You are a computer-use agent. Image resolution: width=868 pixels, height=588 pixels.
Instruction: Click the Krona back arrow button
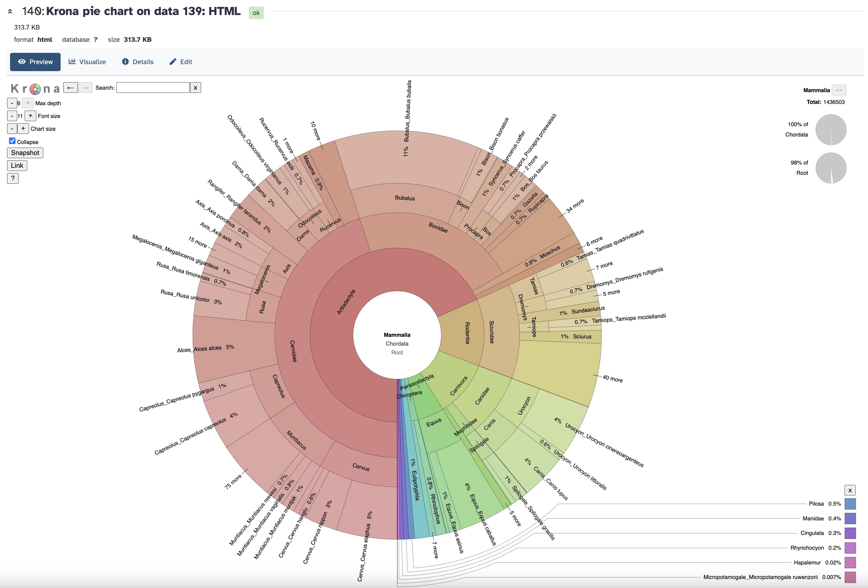pos(70,88)
